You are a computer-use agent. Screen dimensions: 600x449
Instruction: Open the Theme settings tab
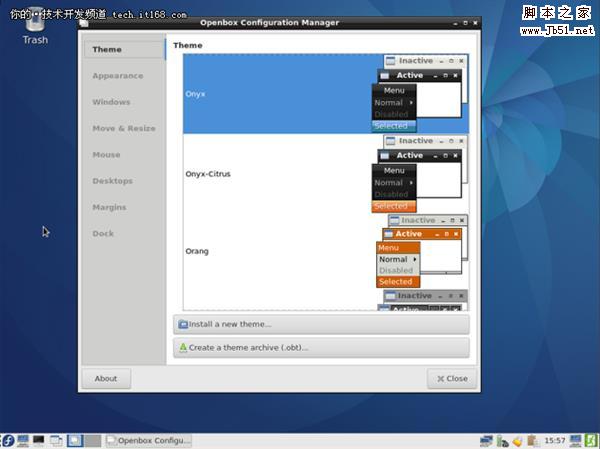(125, 49)
